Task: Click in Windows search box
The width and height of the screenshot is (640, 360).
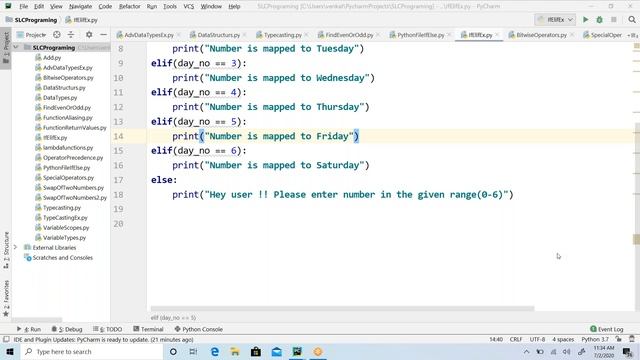Action: point(91,351)
